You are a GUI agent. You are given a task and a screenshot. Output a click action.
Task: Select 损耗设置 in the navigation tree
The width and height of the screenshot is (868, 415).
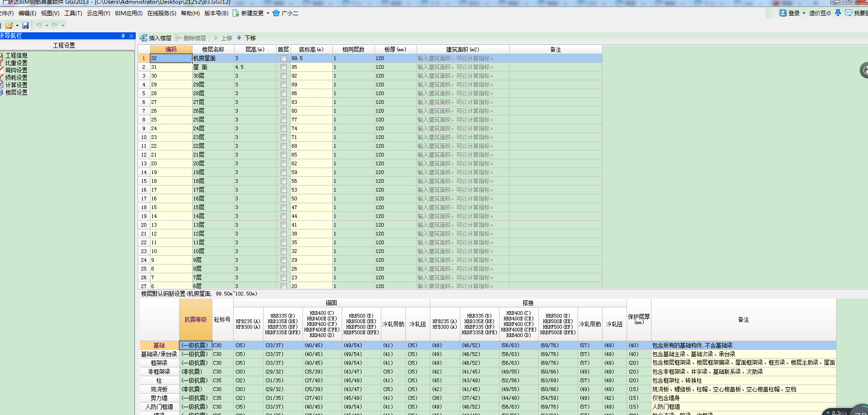coord(16,78)
